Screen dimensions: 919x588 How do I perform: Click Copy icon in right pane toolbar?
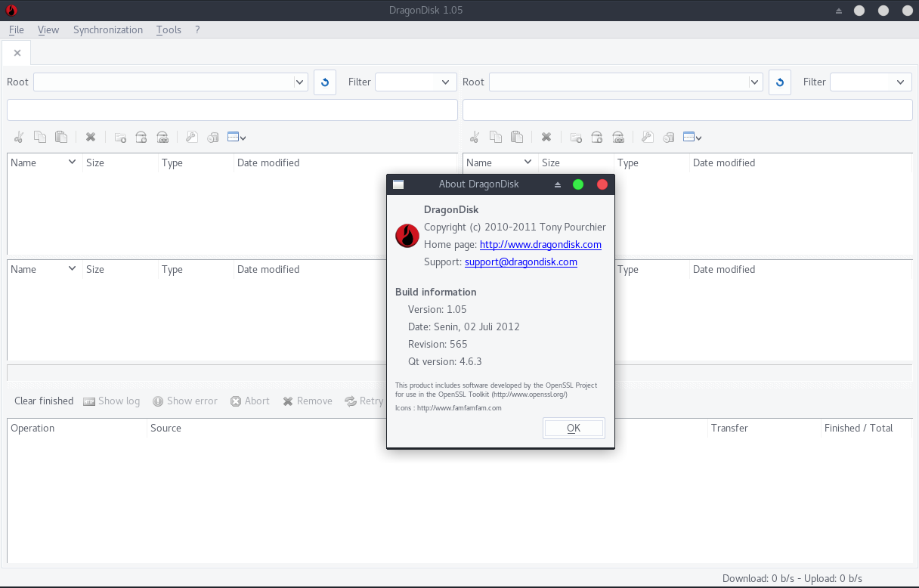point(496,137)
